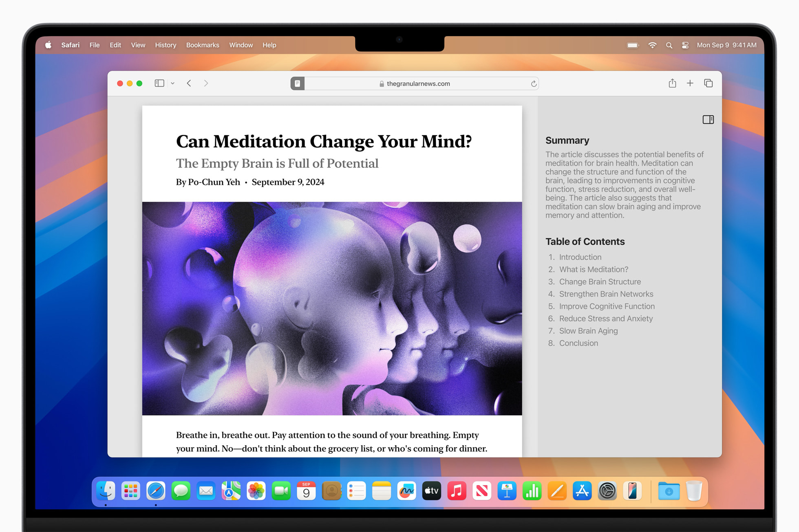Jump to Reduce Stress and Anxiety section
This screenshot has width=799, height=532.
[x=606, y=318]
